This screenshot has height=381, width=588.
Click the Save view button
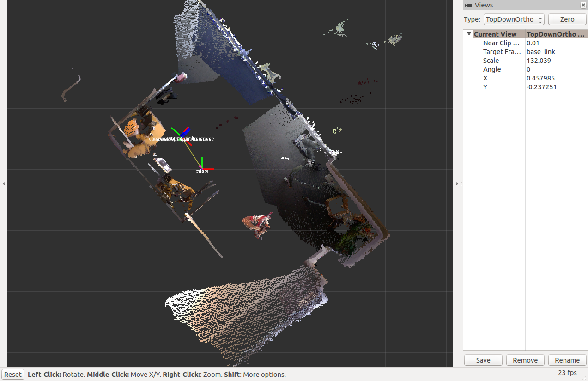tap(483, 360)
